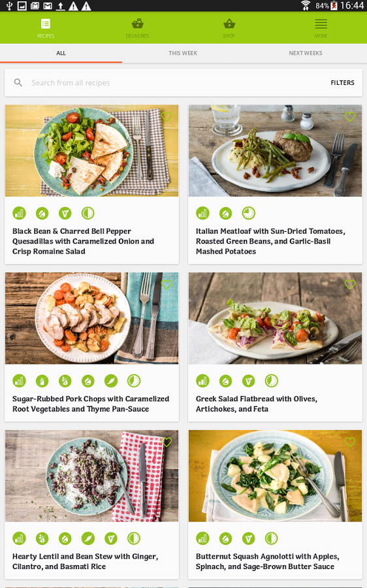This screenshot has width=367, height=588.
Task: Favorite the Black Bean Quesadillas recipe
Action: click(x=167, y=117)
